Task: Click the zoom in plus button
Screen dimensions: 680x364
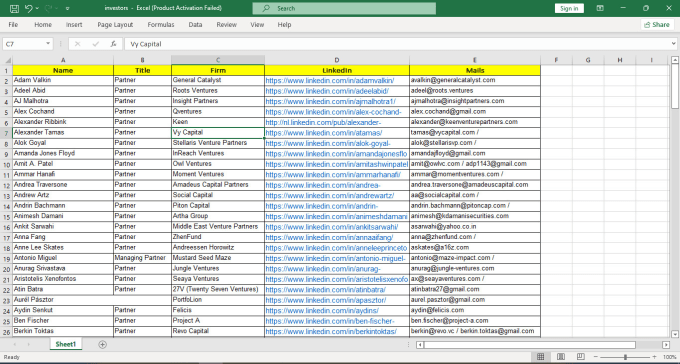Action: coord(654,357)
